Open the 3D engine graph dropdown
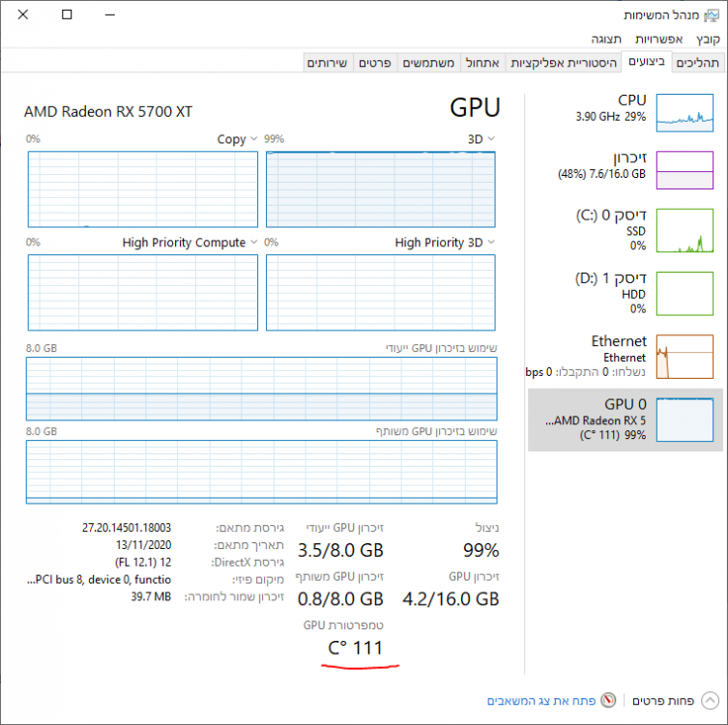 click(490, 139)
